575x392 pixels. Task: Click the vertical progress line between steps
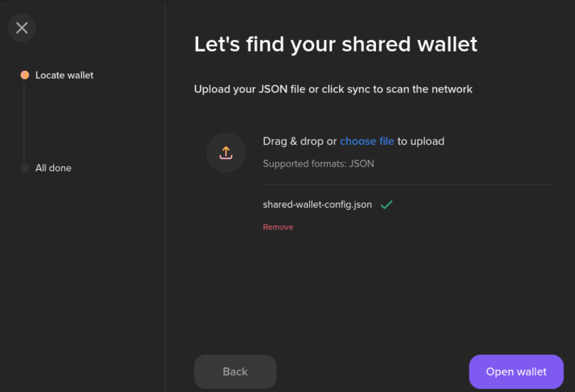click(x=24, y=122)
